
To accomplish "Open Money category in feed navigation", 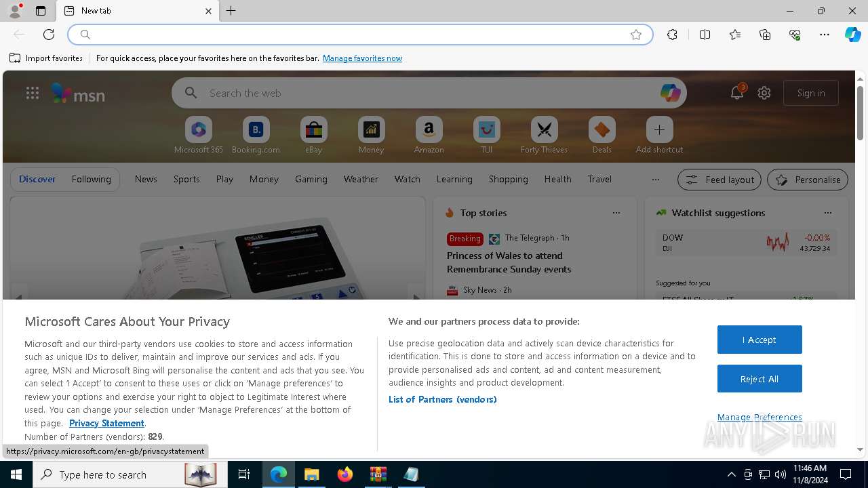I will click(x=264, y=179).
